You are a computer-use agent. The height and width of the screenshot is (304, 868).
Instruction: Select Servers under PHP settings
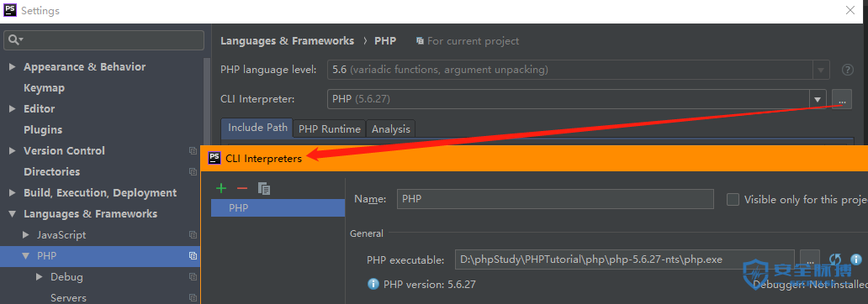pyautogui.click(x=68, y=298)
